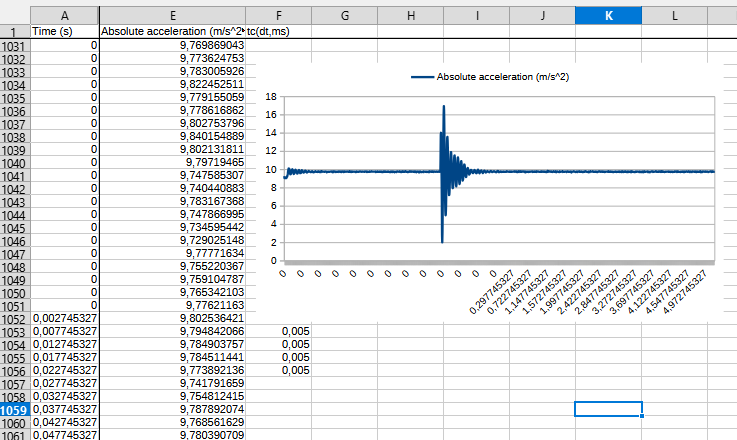
Task: Click the 'Absolute acceleration (m/s^2)' header cell
Action: pos(172,32)
